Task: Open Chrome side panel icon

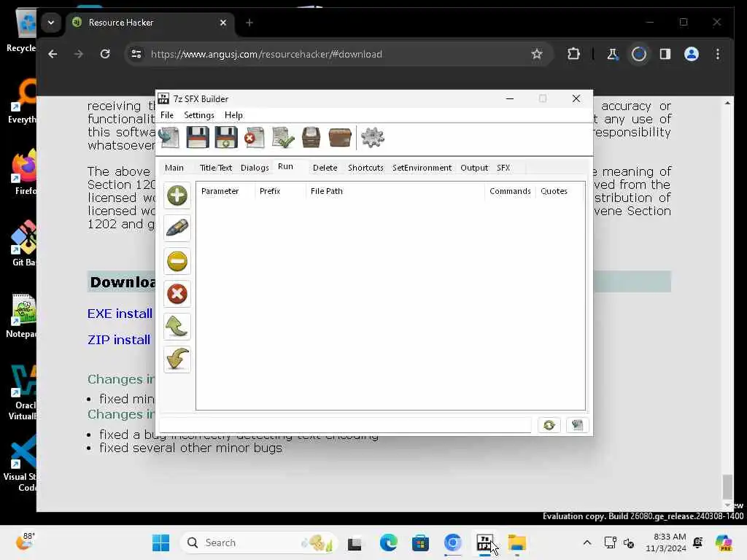Action: point(665,54)
